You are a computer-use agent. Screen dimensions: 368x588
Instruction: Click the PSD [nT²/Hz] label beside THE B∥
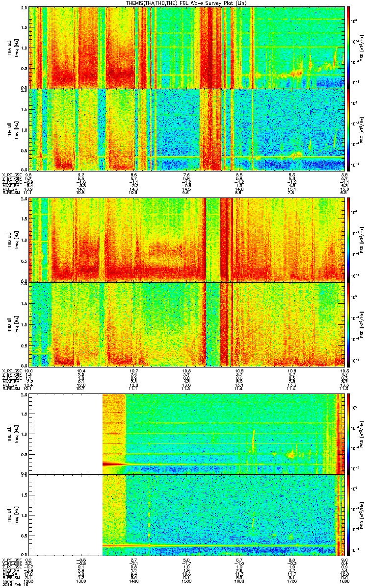(x=363, y=515)
